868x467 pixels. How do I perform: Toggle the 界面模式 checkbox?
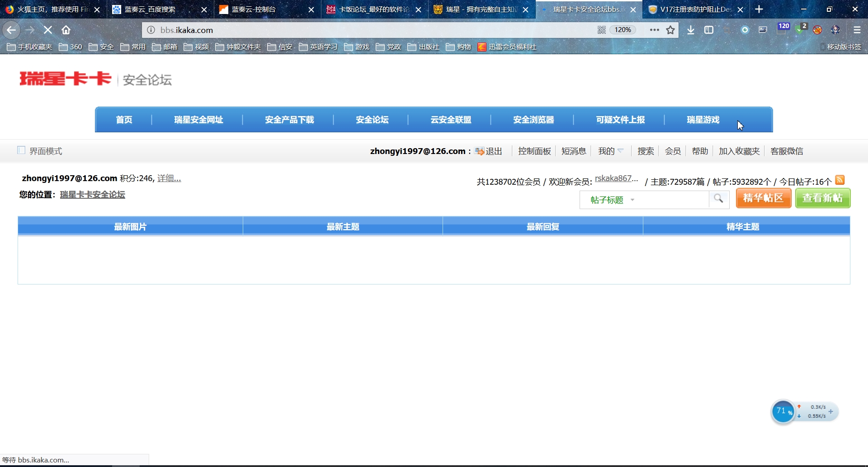point(21,150)
